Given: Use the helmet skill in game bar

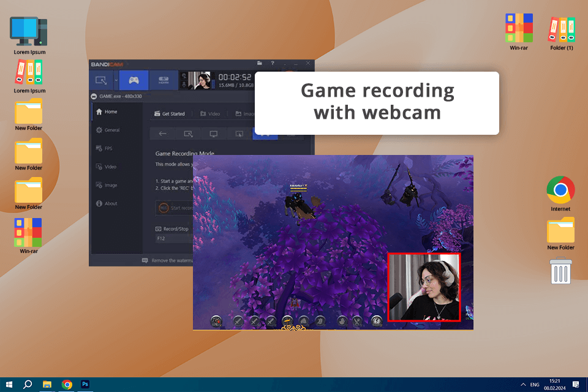Looking at the screenshot, I should 304,321.
